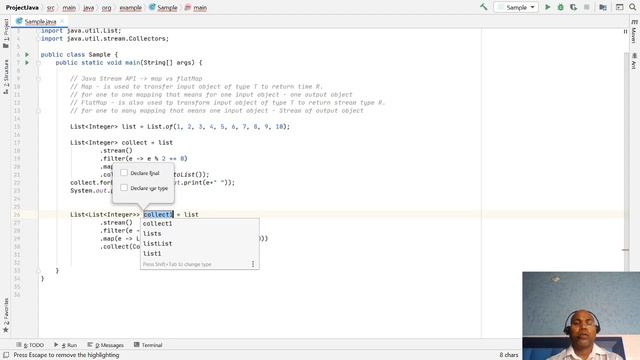Click the first .stream() call under collect
640x360 pixels.
tap(116, 151)
